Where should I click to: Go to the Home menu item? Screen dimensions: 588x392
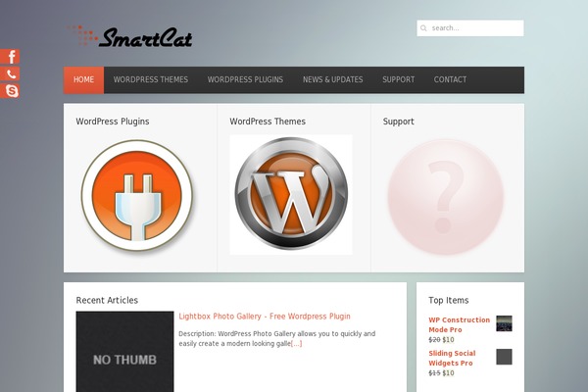coord(83,80)
